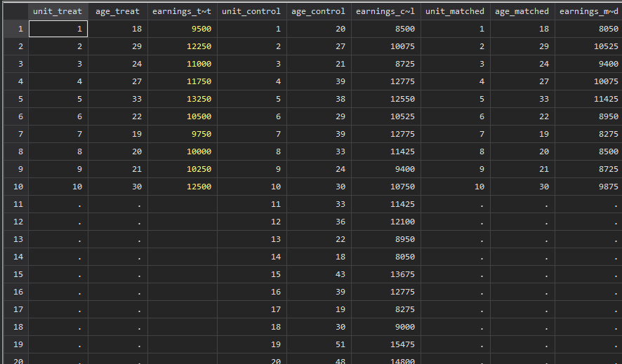The width and height of the screenshot is (622, 364).
Task: Click the blank top-left corner grid cell
Action: (x=14, y=11)
